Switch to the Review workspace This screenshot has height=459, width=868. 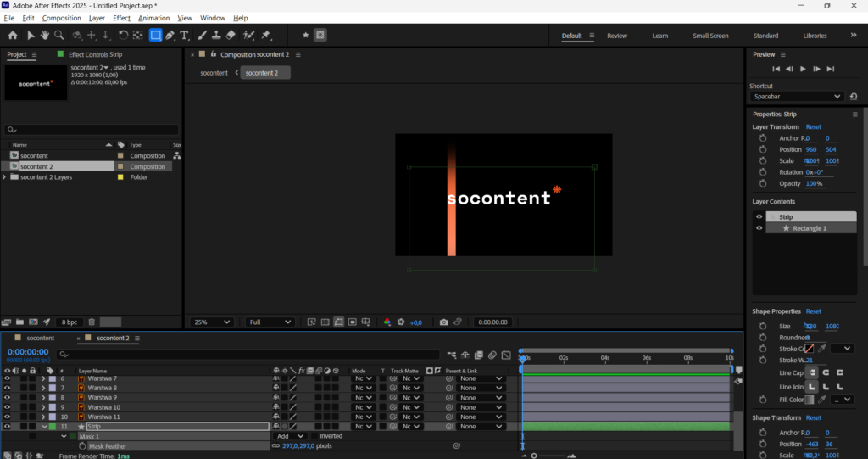(x=617, y=36)
